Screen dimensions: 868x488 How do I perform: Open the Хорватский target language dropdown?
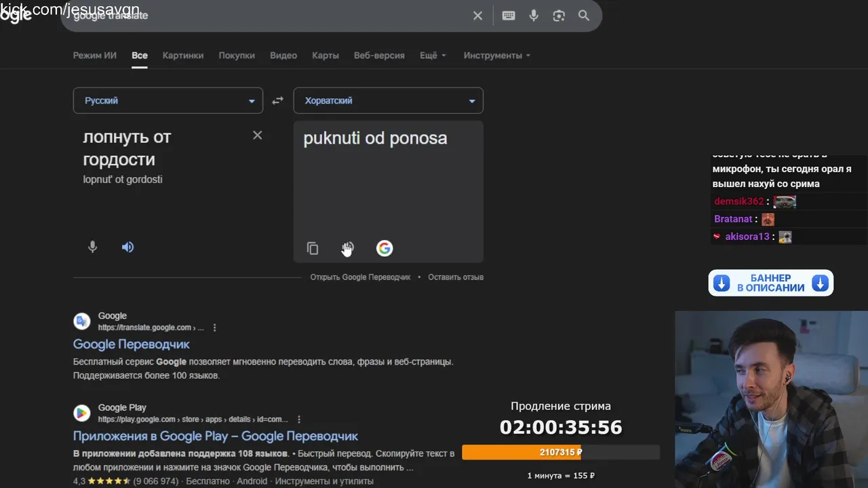(389, 100)
